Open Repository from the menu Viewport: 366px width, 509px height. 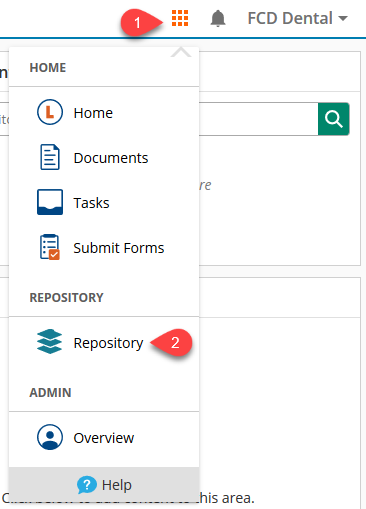(x=108, y=343)
